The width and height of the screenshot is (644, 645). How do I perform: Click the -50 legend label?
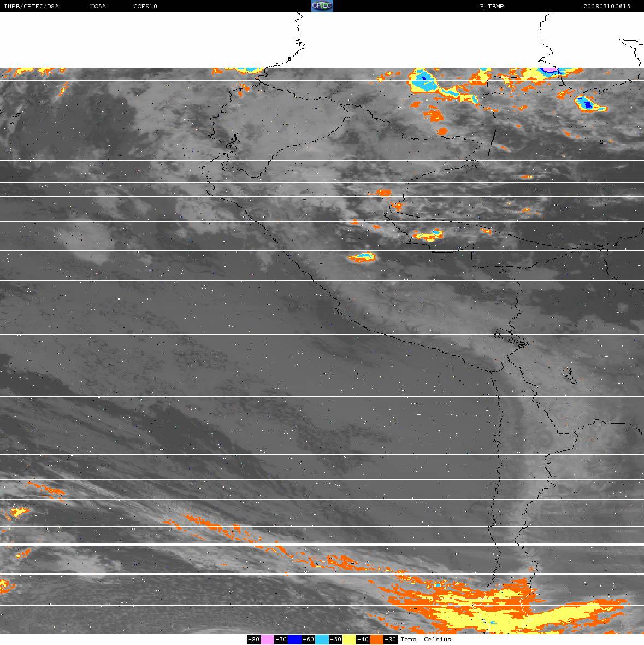click(x=336, y=639)
